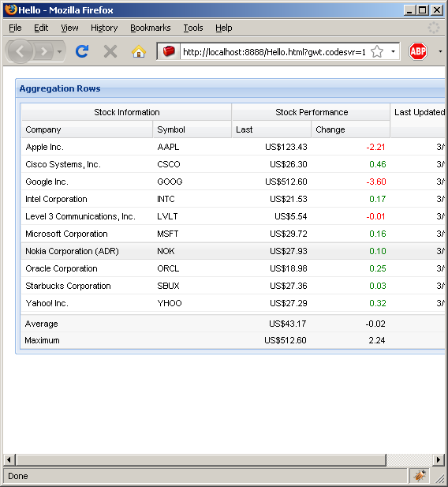
Task: Select the Google Inc. company cell
Action: [87, 182]
